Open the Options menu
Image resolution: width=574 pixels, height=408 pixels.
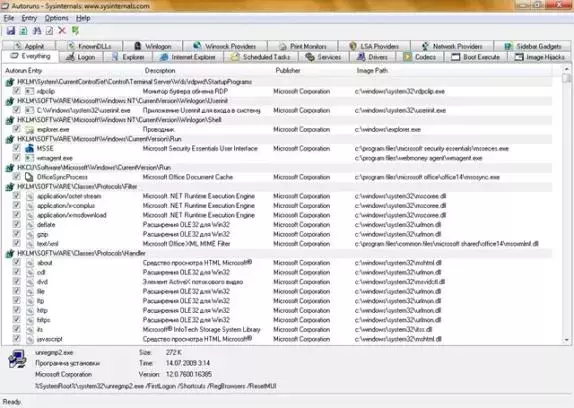pos(56,18)
